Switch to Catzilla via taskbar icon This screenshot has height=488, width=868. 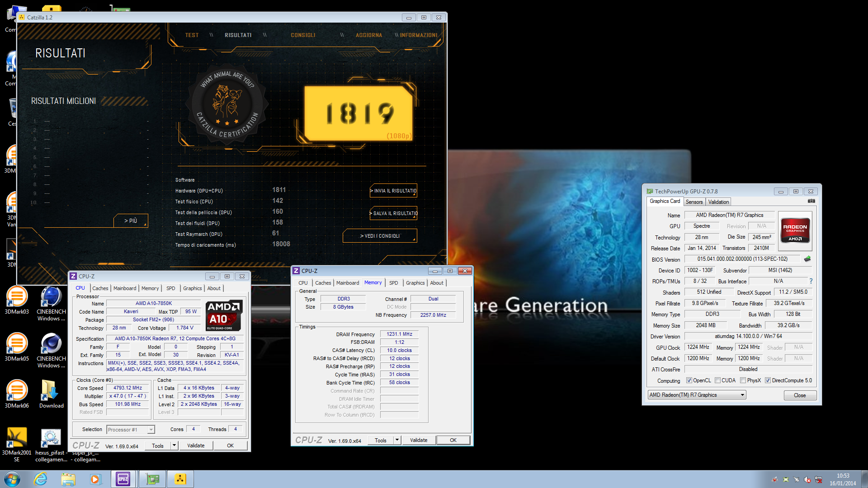coord(180,479)
